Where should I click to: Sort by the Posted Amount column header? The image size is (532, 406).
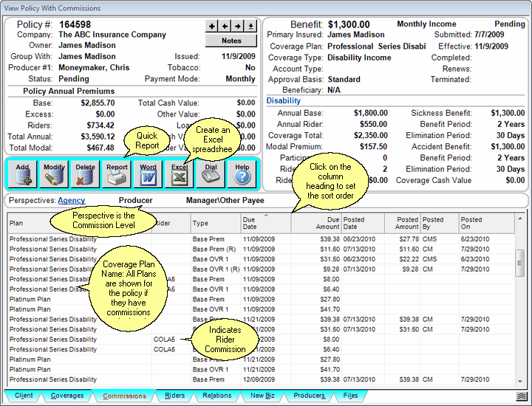[403, 223]
